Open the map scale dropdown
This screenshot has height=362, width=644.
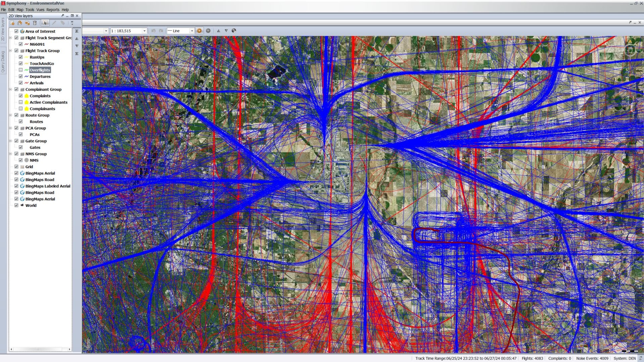144,31
